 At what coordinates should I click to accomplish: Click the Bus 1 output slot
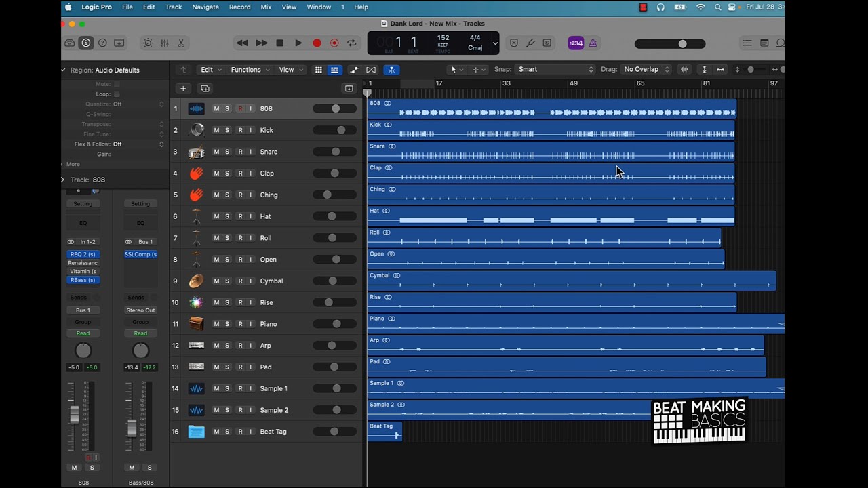[83, 310]
